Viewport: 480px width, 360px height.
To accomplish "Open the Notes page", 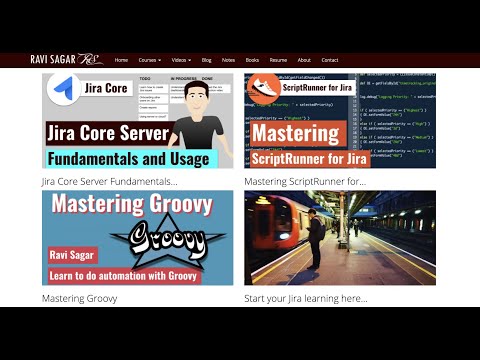I will pyautogui.click(x=228, y=60).
